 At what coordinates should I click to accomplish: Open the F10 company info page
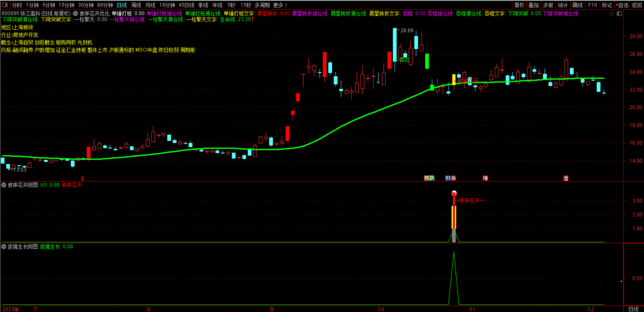click(592, 5)
